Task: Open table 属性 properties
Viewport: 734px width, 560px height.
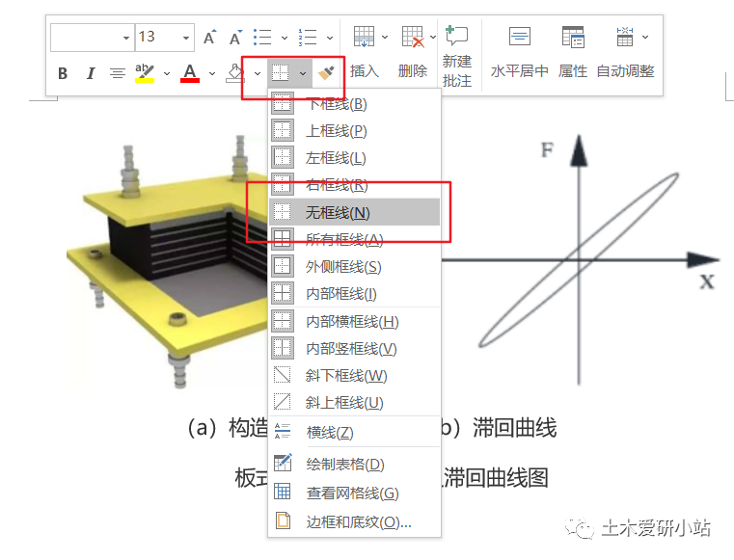Action: [573, 52]
